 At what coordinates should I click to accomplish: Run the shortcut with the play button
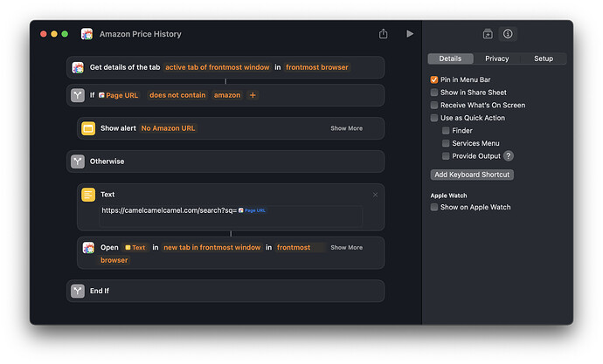pyautogui.click(x=410, y=34)
